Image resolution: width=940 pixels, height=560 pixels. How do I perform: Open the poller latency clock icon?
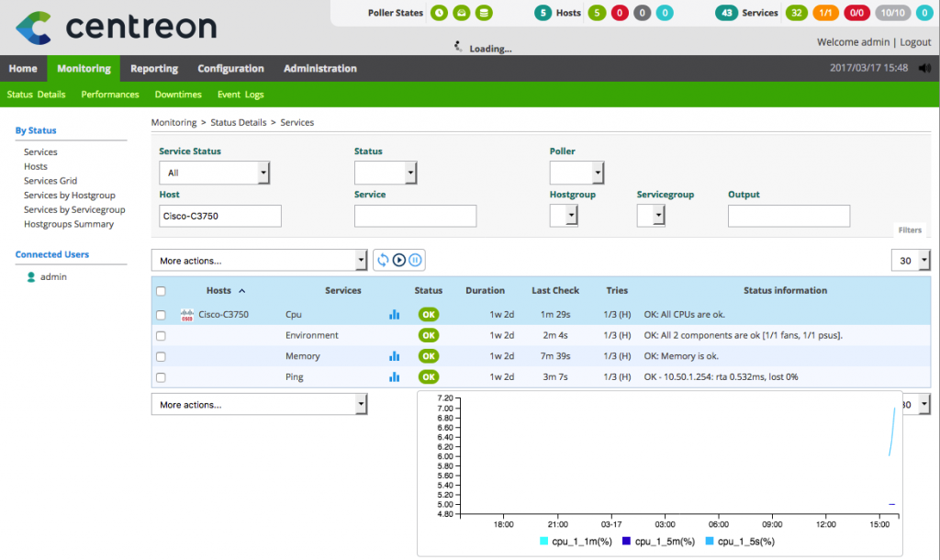[x=439, y=13]
